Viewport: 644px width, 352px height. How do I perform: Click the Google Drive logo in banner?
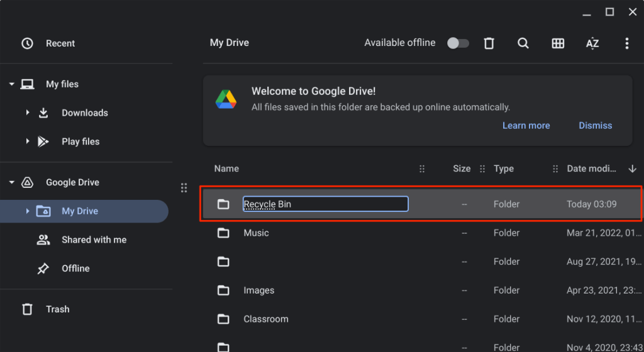[226, 99]
